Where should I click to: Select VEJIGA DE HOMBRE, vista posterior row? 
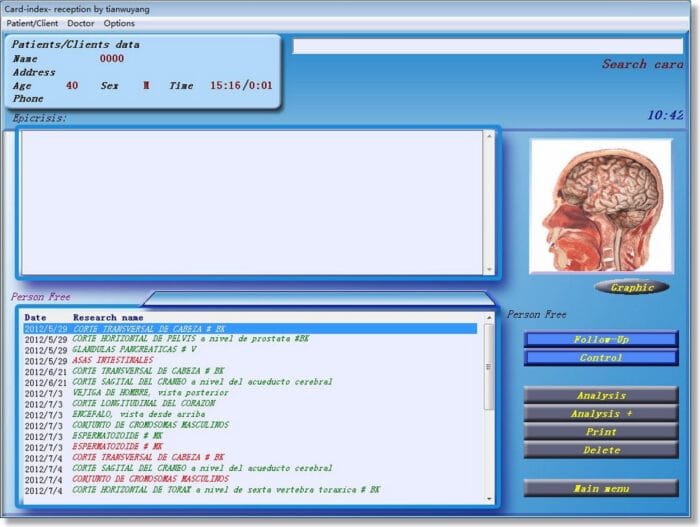(250, 393)
